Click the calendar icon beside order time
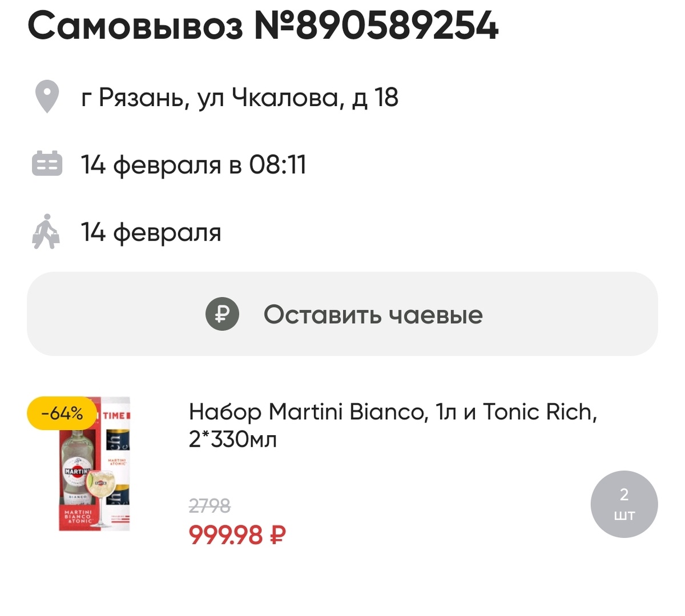 click(x=47, y=164)
